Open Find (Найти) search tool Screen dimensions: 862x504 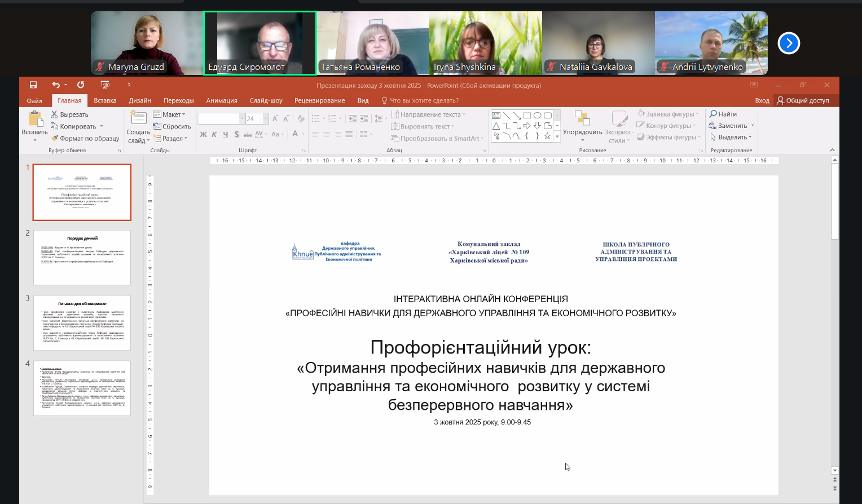coord(723,114)
